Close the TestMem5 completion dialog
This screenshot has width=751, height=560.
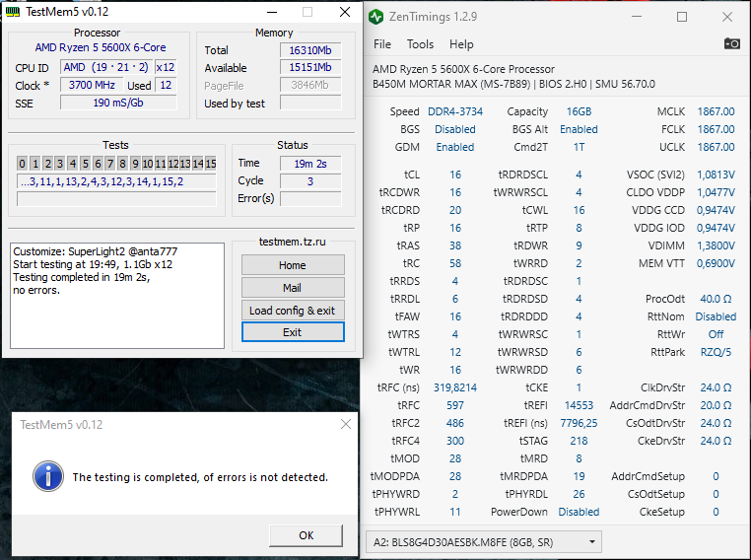point(345,424)
